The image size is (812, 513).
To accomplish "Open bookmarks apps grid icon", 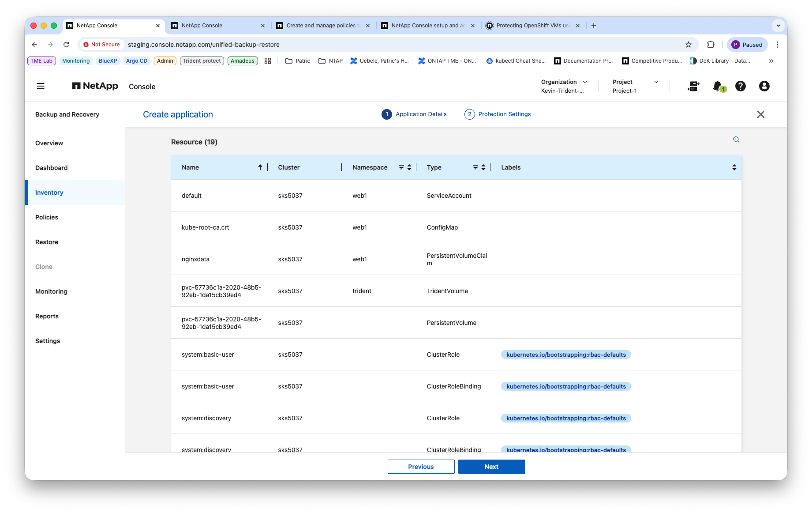I will pyautogui.click(x=268, y=61).
